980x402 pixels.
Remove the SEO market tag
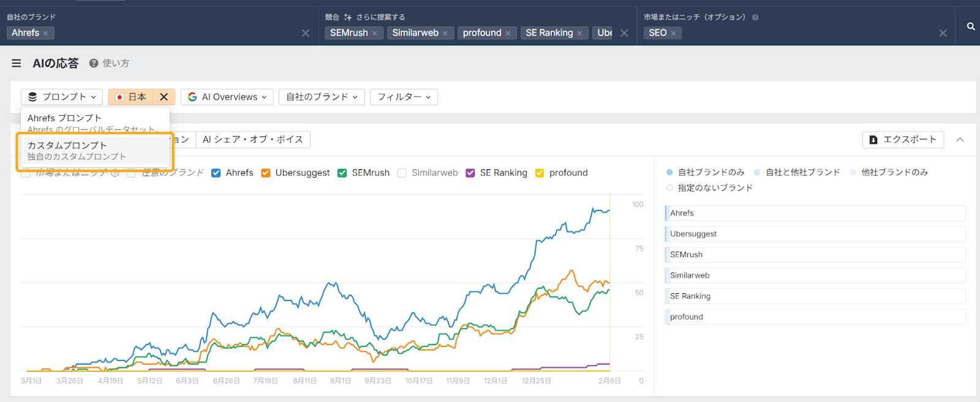[673, 34]
